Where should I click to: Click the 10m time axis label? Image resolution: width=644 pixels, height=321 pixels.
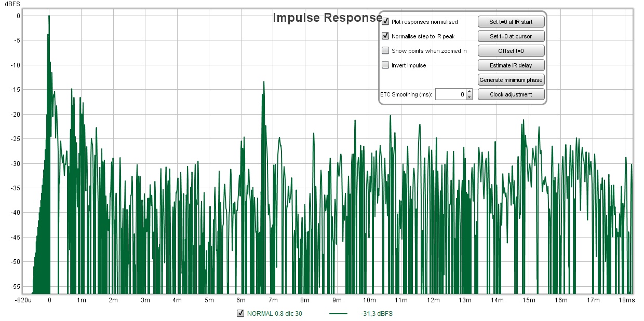coord(369,300)
